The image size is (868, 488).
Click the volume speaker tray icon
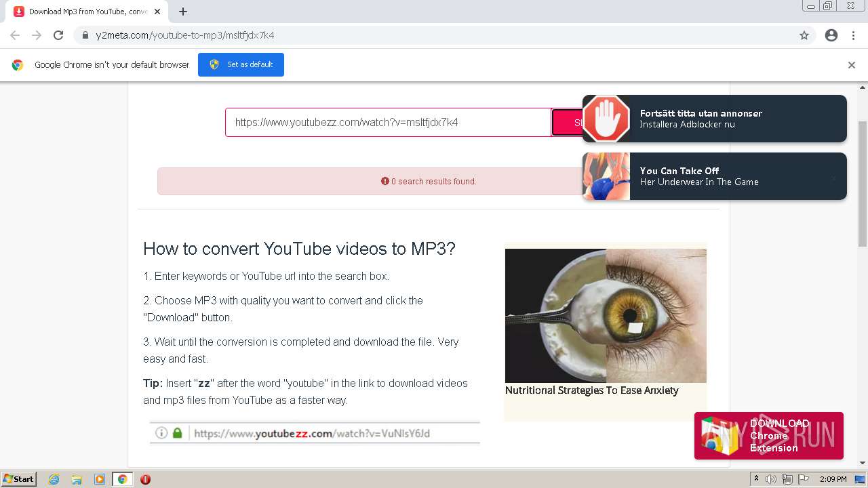click(x=772, y=479)
